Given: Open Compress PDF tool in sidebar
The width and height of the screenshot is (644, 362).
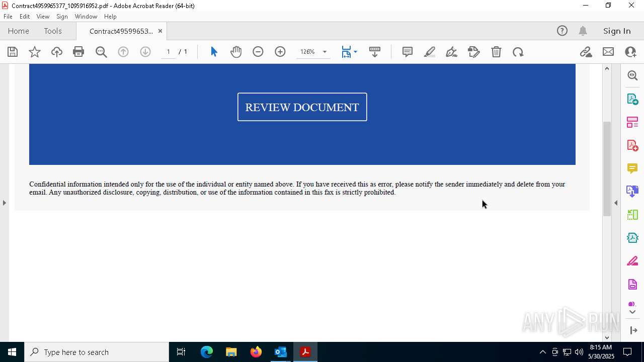Looking at the screenshot, I should click(x=632, y=215).
